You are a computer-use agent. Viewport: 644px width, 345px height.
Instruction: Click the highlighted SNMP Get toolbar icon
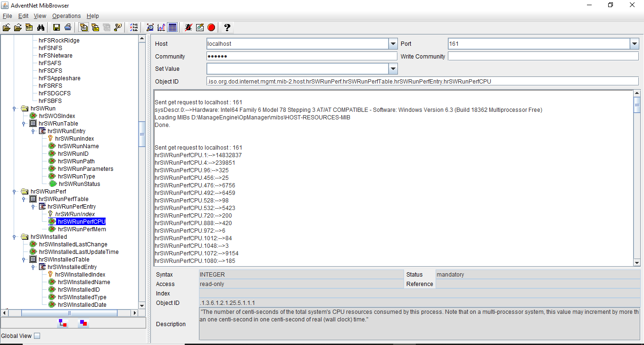click(84, 27)
